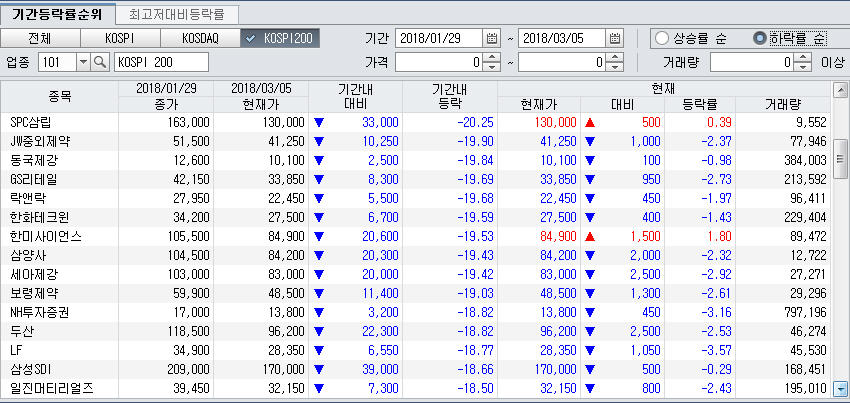Select the 전체 market button
Viewport: 850px width, 403px height.
[x=40, y=39]
